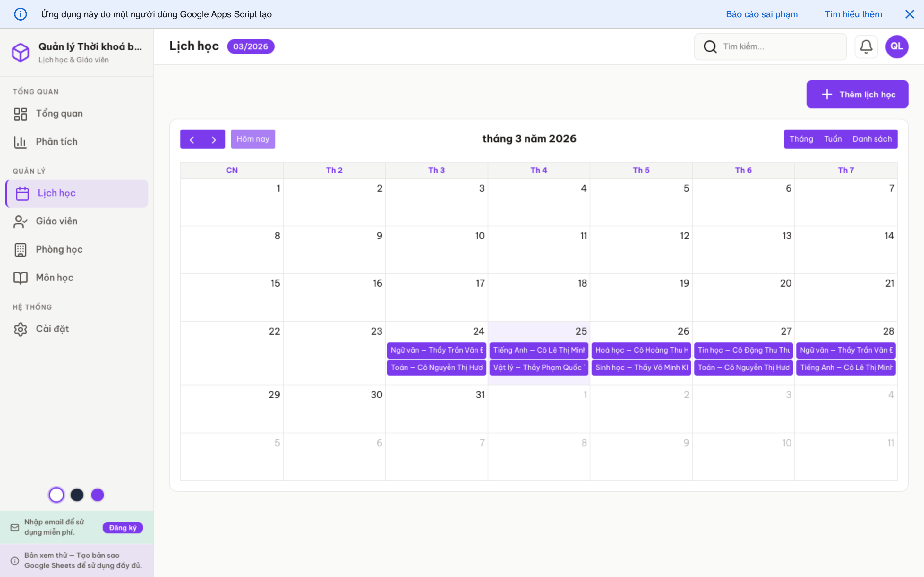Pick the purple theme swatch
924x577 pixels.
pos(97,494)
